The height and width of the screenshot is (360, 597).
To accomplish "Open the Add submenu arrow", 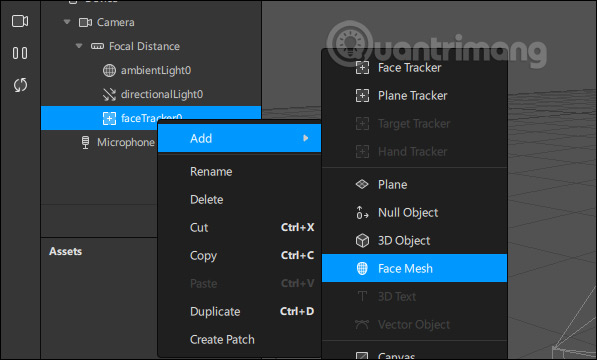I will point(305,138).
